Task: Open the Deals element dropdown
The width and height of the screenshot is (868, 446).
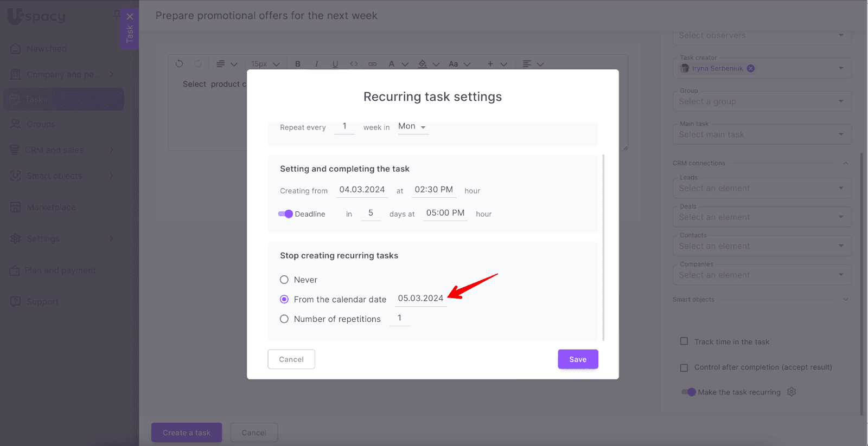Action: pyautogui.click(x=762, y=217)
